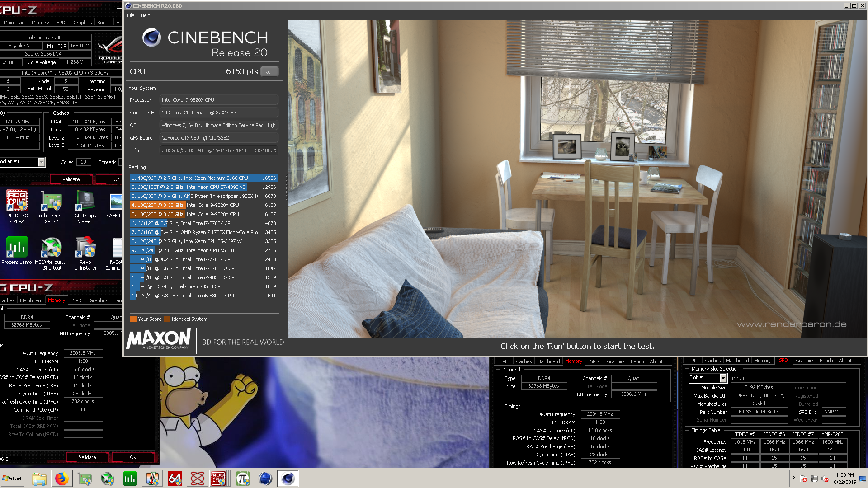Viewport: 868px width, 488px height.
Task: Click OK in the top CPU-Z window
Action: click(x=116, y=179)
